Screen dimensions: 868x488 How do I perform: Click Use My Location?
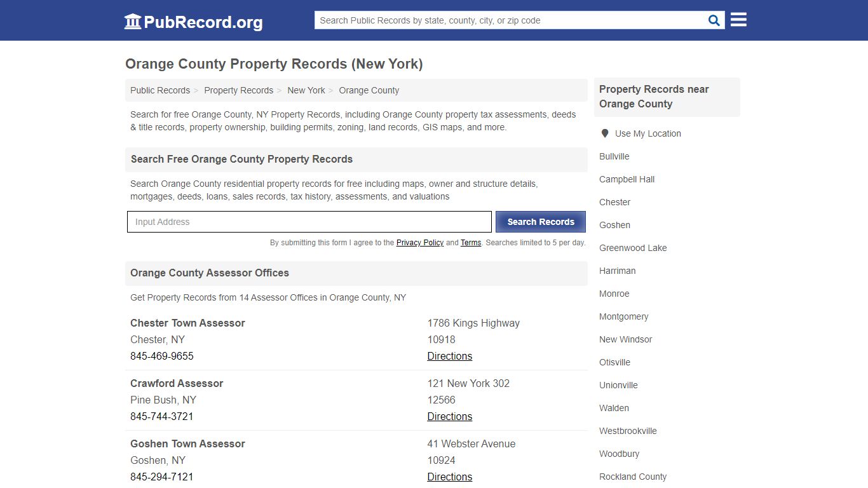tap(648, 133)
